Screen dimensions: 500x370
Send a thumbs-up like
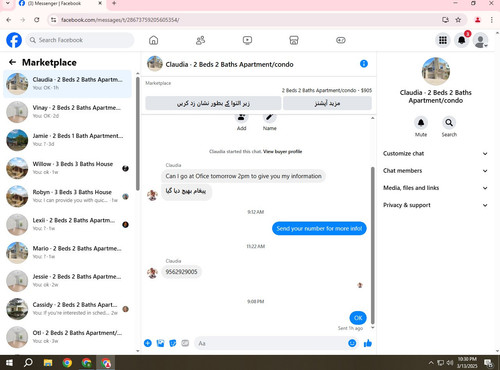coord(368,343)
